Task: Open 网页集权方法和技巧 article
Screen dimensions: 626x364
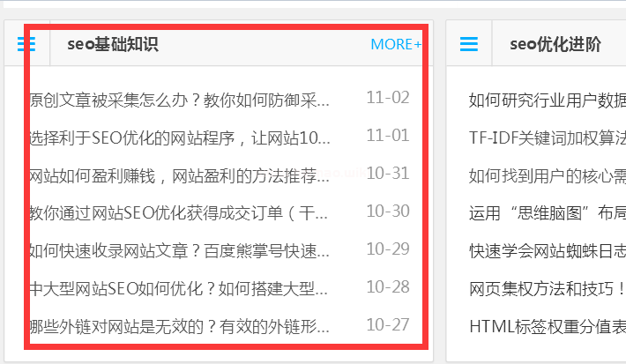Action: (547, 288)
